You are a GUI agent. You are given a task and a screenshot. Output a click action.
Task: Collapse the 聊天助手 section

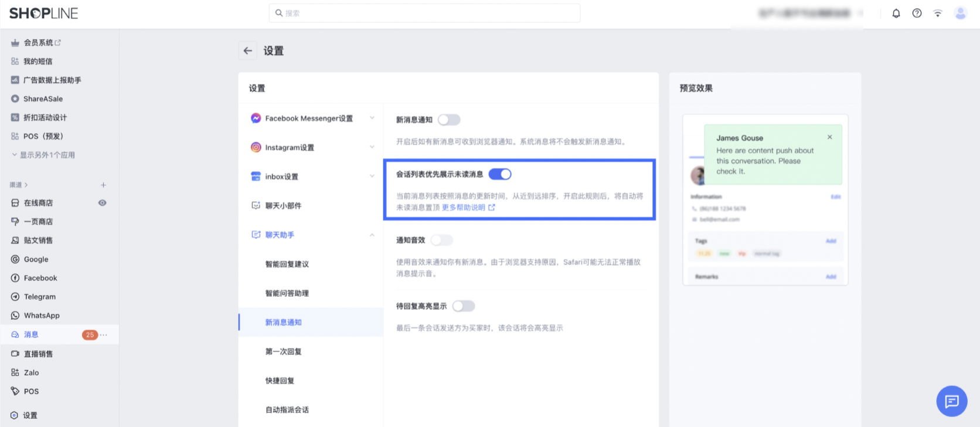(372, 235)
